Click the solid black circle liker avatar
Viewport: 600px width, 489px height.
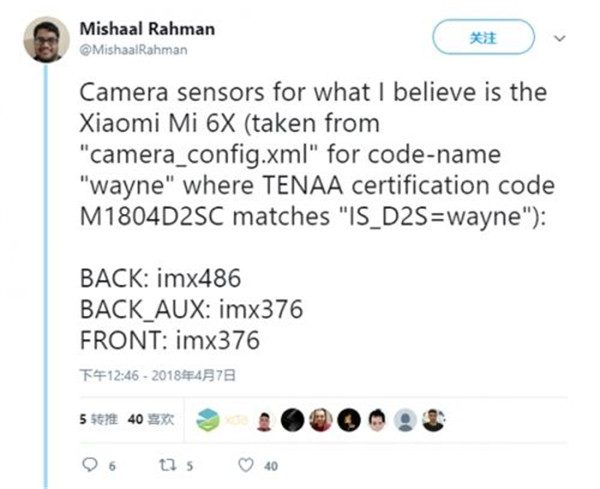tap(292, 420)
